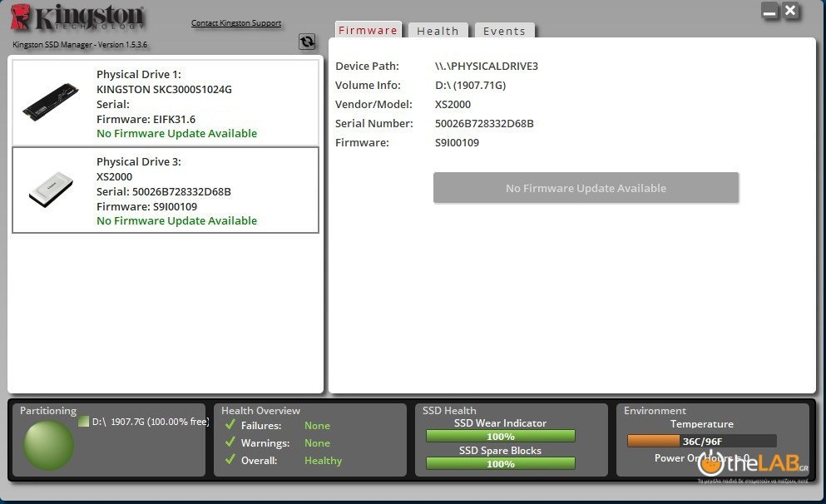Select Physical Drive 3 entry
This screenshot has width=826, height=504.
(x=166, y=190)
